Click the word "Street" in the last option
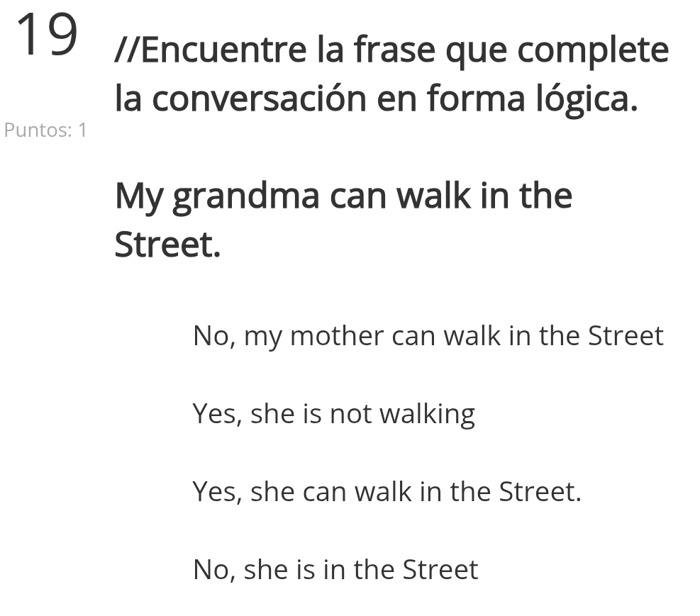This screenshot has height=616, width=700. coord(440,569)
